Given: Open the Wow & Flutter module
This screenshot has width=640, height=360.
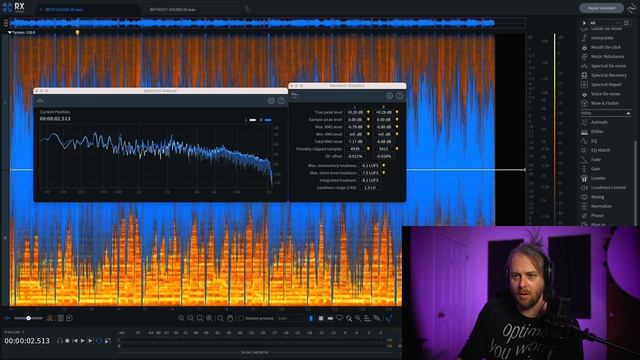Looking at the screenshot, I should pos(605,104).
